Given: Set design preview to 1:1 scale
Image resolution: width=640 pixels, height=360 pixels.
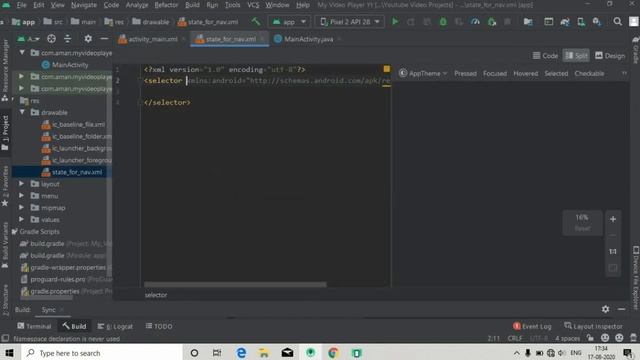Looking at the screenshot, I should coord(613,251).
